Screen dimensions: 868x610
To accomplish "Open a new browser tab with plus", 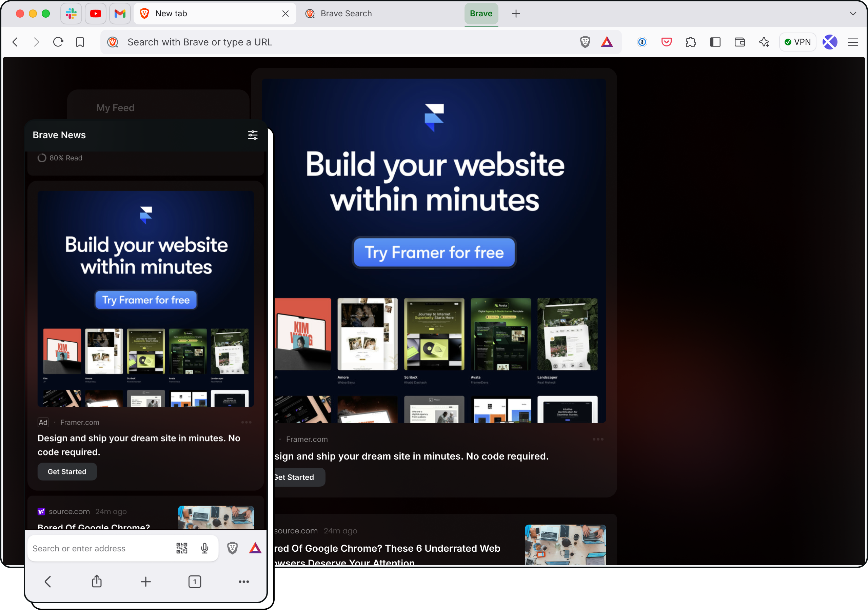I will tap(516, 14).
